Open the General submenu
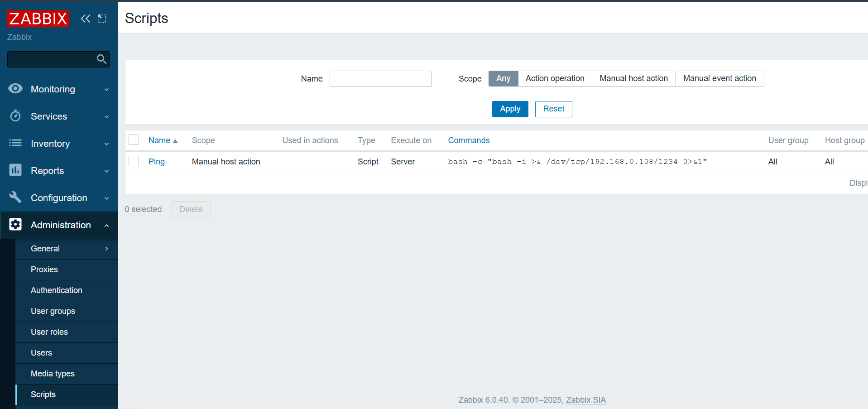Image resolution: width=868 pixels, height=409 pixels. [x=67, y=249]
